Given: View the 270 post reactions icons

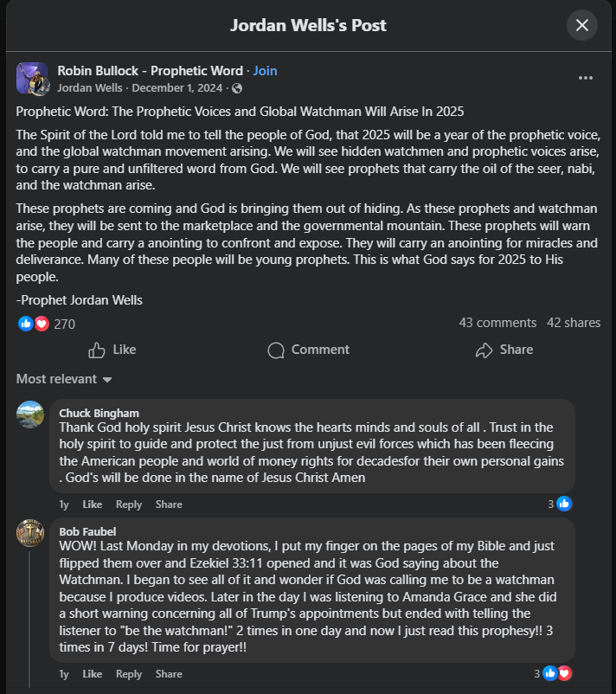Looking at the screenshot, I should pyautogui.click(x=34, y=324).
